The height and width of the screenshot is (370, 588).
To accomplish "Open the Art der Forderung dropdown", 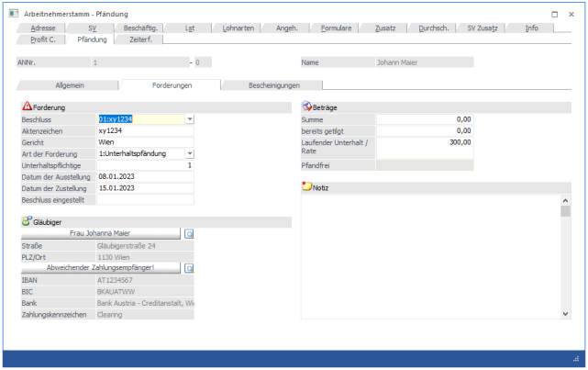I will coord(189,153).
